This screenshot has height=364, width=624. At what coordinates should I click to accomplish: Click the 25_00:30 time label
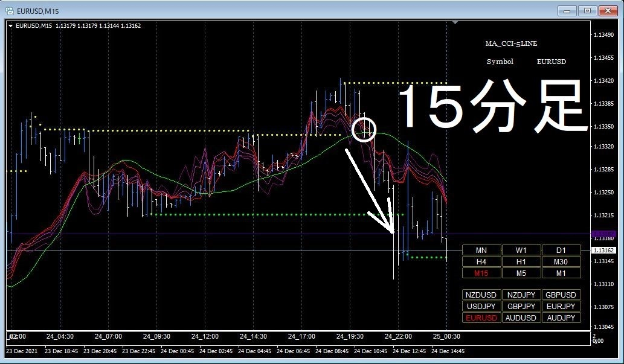point(446,337)
